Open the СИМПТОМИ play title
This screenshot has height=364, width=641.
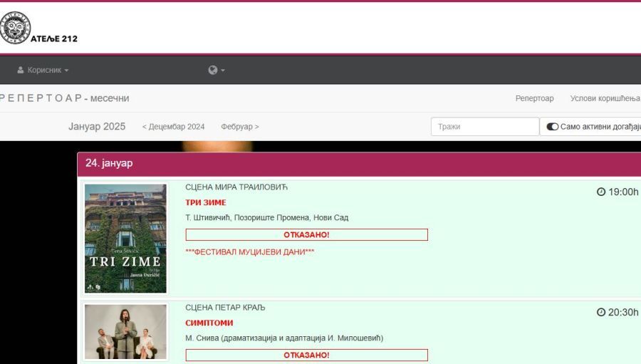209,323
